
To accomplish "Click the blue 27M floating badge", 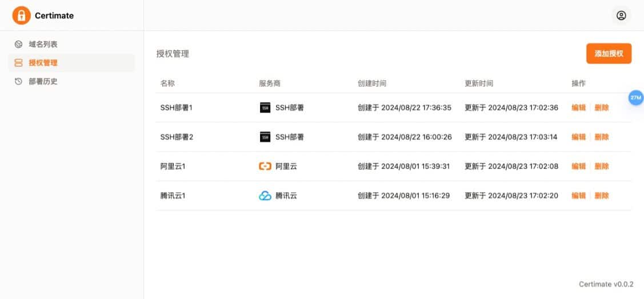I will point(636,98).
